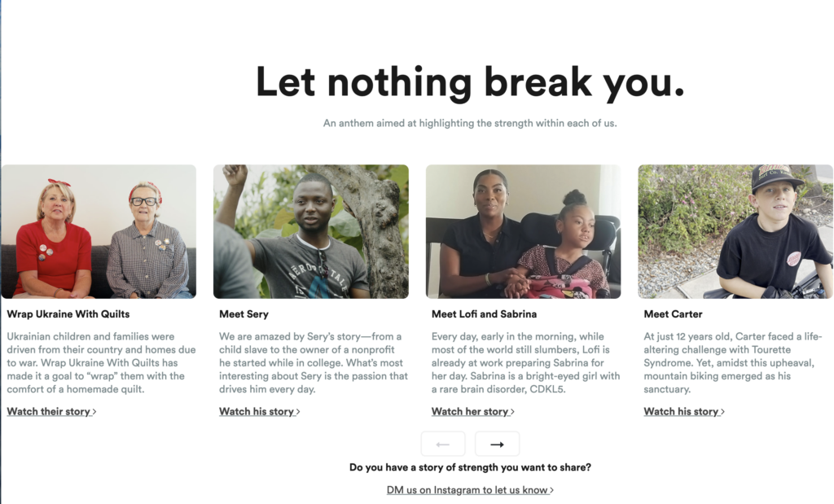Select the "Meet Lofi and Sabrina" card title
Image resolution: width=834 pixels, height=504 pixels.
click(484, 313)
